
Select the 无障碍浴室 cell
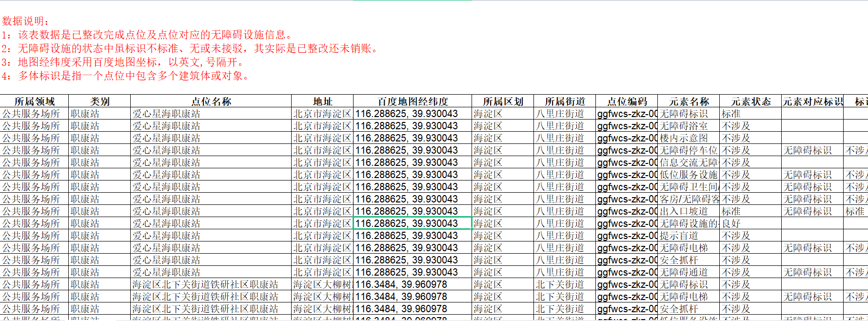coord(684,126)
